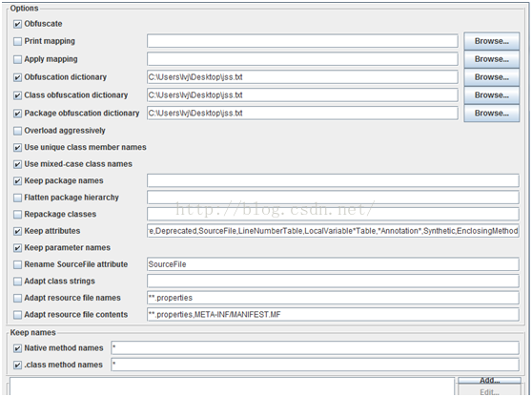Image resolution: width=532 pixels, height=397 pixels.
Task: Enable Repackage classes checkbox
Action: (18, 215)
